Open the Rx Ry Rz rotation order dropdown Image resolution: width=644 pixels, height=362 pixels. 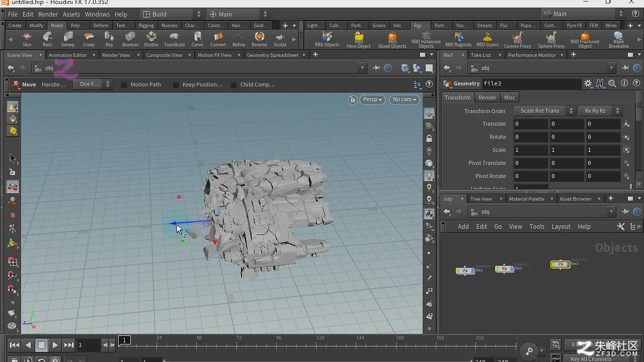pyautogui.click(x=600, y=111)
